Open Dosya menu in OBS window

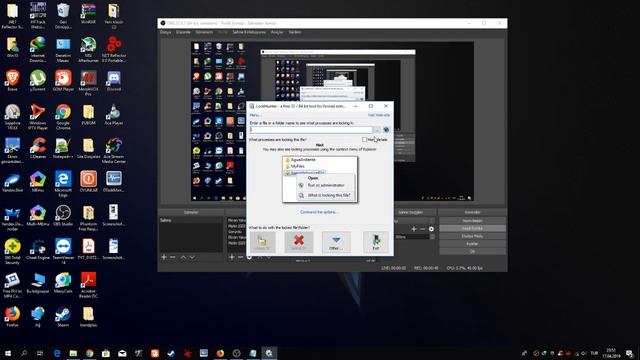click(x=165, y=32)
